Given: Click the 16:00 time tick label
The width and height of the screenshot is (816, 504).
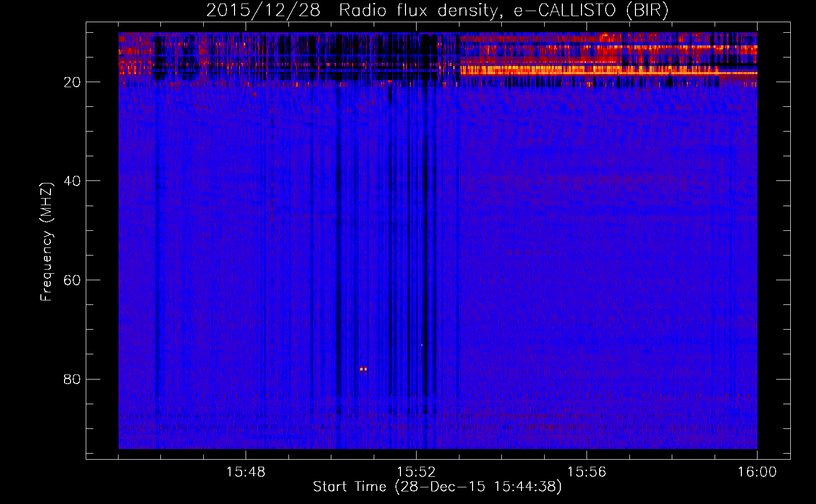Looking at the screenshot, I should pyautogui.click(x=757, y=472).
